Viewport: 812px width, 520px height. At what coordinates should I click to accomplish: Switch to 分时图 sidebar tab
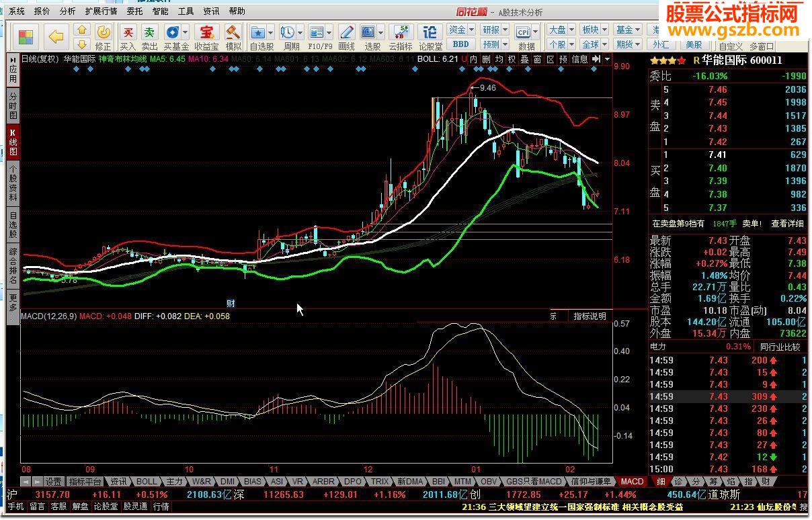tap(13, 106)
